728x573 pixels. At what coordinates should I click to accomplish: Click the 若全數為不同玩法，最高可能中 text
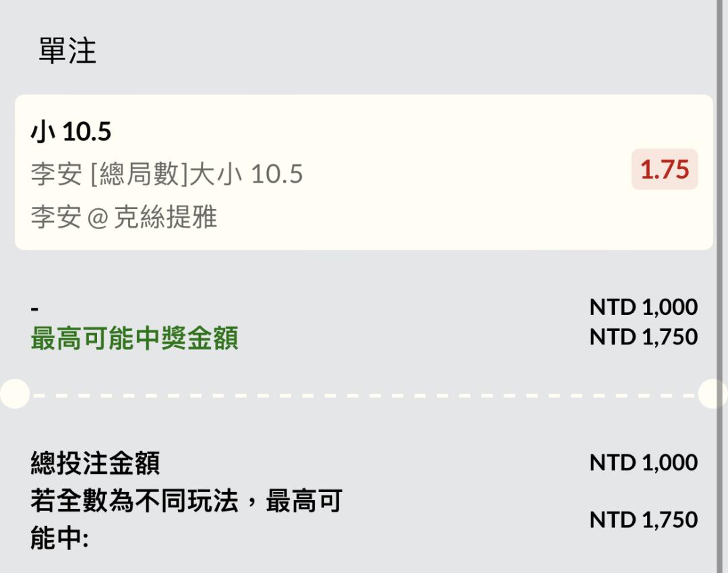point(186,520)
